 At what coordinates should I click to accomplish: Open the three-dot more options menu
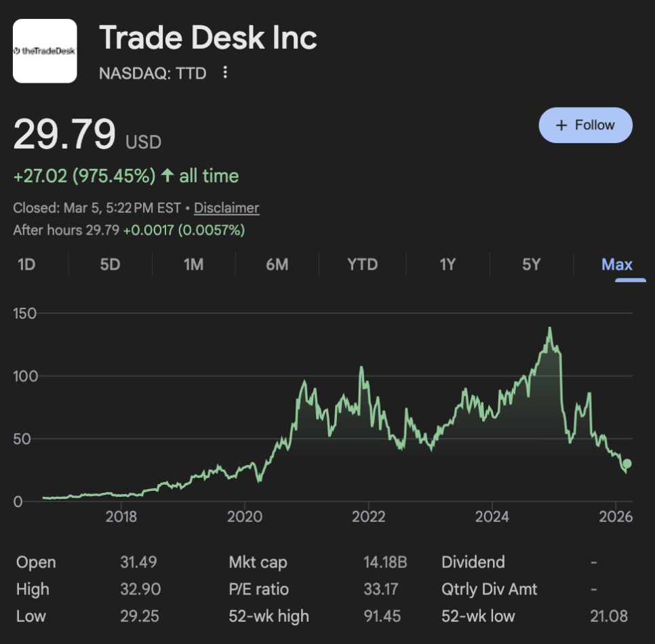226,73
